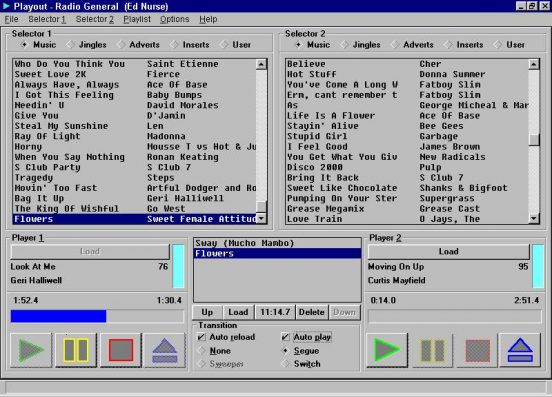The width and height of the screenshot is (552, 397).
Task: Select 'Grease Megamix' in Selector 2
Action: [408, 209]
